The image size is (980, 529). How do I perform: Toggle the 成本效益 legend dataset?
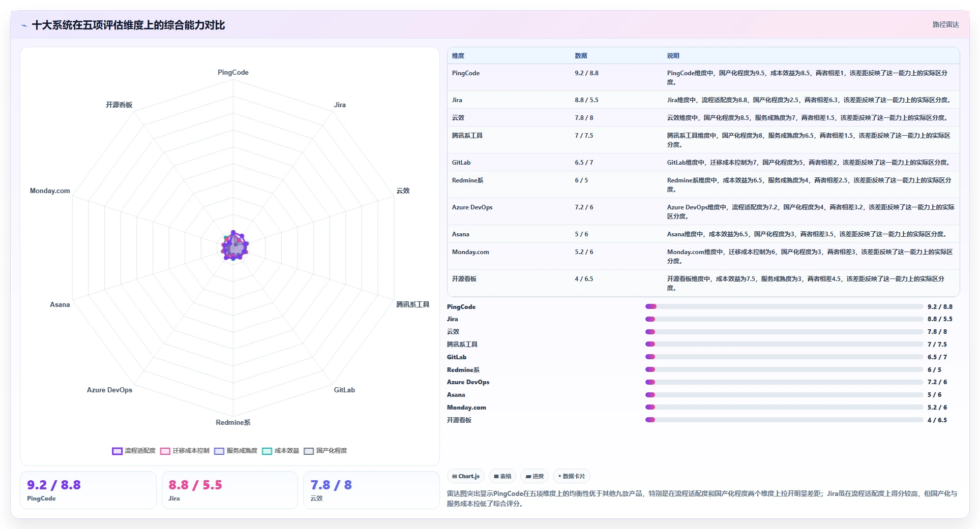click(281, 451)
